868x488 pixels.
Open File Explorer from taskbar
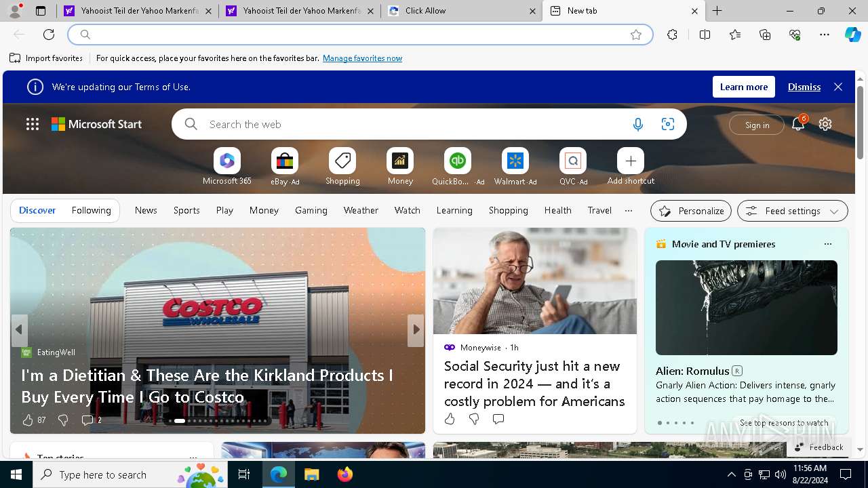311,474
